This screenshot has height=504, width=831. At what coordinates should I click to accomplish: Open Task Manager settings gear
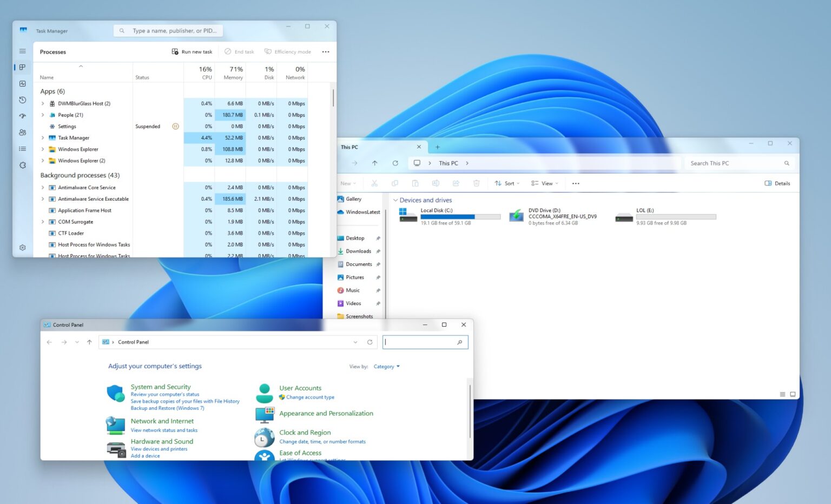[22, 247]
